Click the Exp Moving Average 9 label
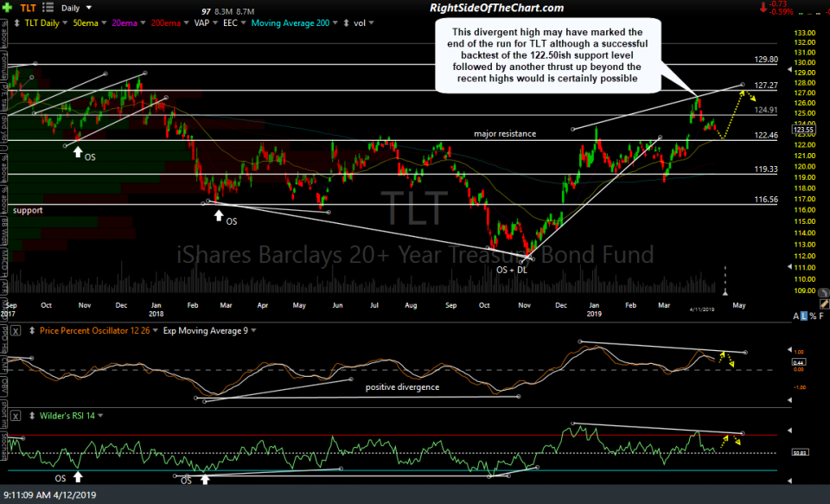 (207, 330)
